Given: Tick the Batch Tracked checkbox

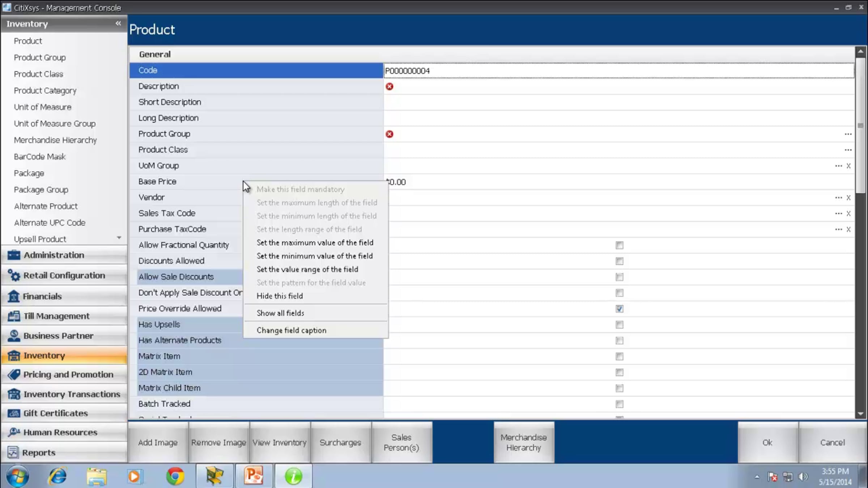Looking at the screenshot, I should pyautogui.click(x=620, y=404).
